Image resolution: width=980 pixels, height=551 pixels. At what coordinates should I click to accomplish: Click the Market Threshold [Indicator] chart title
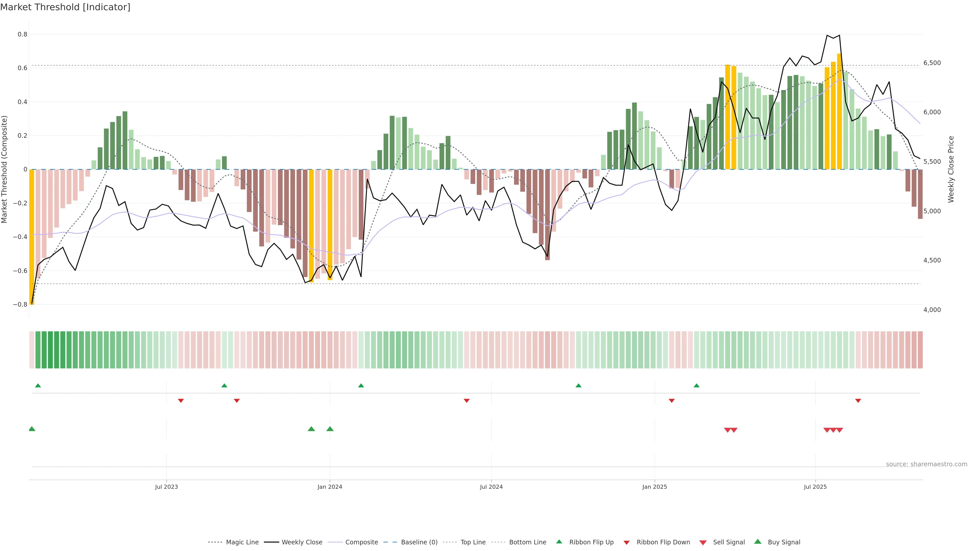pos(65,7)
